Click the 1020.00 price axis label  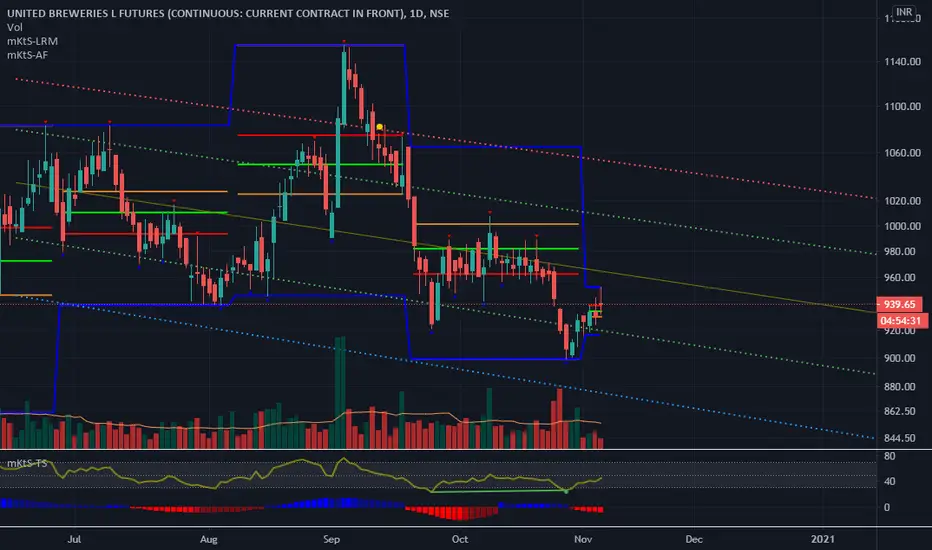click(x=902, y=201)
